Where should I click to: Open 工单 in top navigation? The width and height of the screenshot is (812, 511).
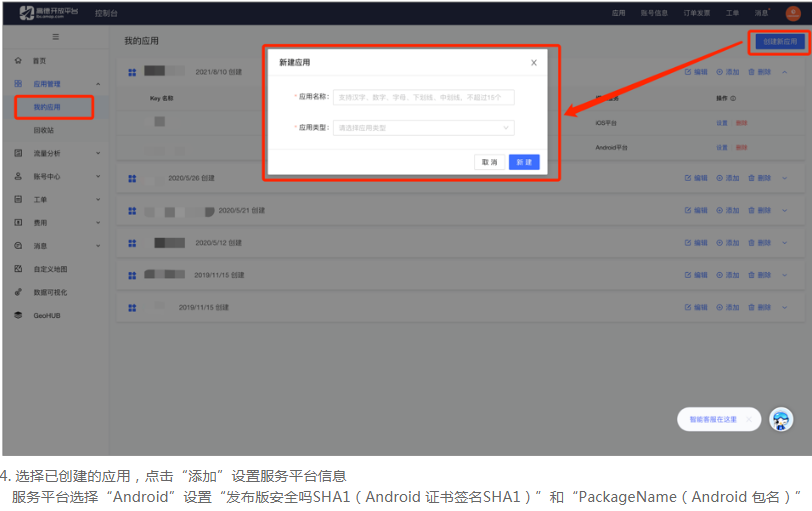[732, 13]
